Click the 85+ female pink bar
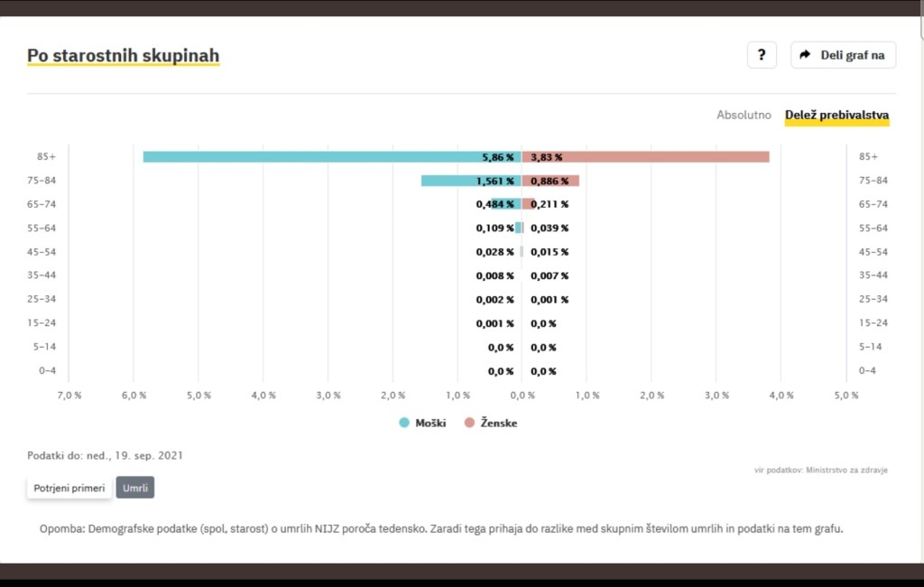 click(x=668, y=157)
